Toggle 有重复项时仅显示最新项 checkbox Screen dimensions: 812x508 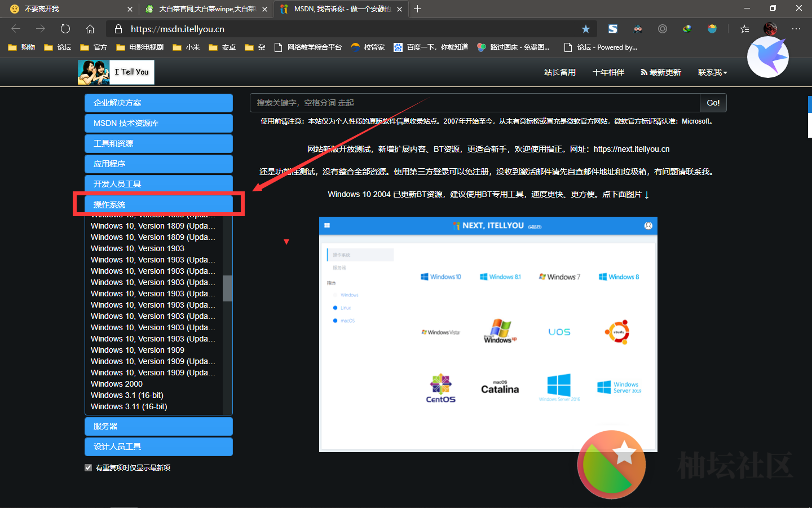click(x=89, y=467)
